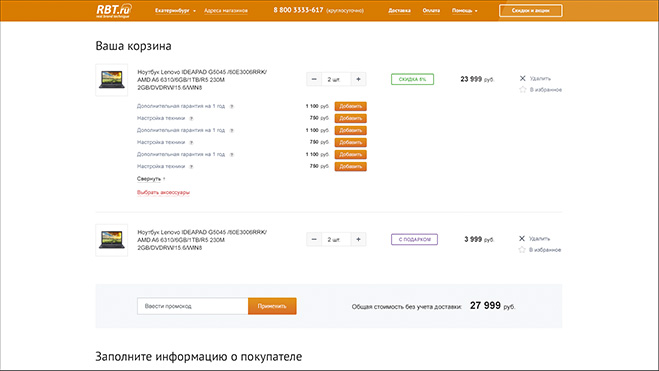Click the Скидки и акции button

[530, 11]
